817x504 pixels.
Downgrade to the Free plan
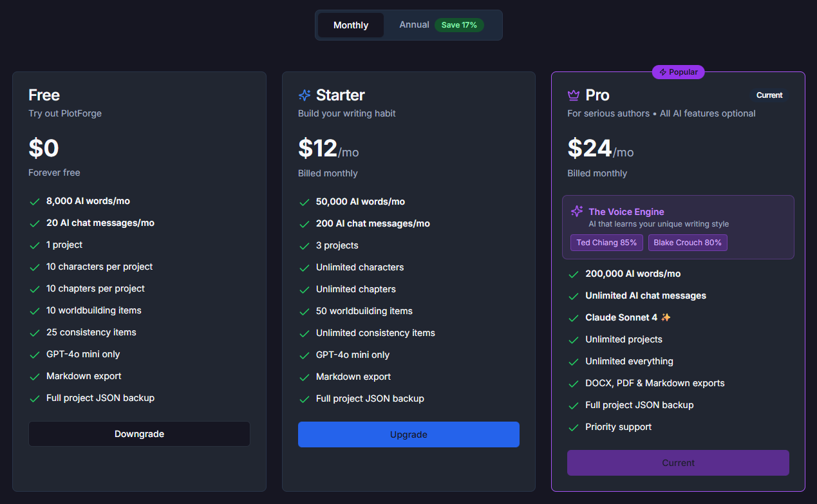(139, 434)
